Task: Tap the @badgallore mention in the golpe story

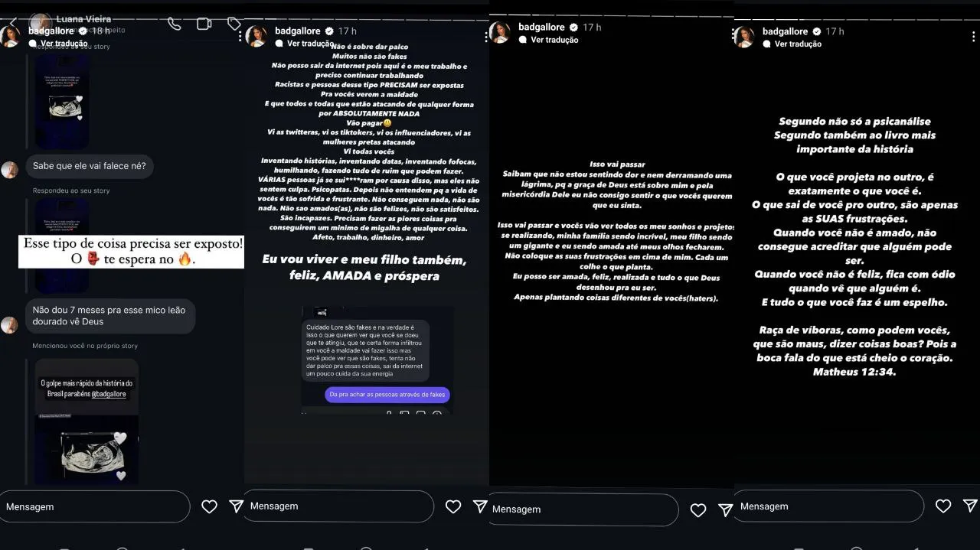Action: click(x=109, y=394)
